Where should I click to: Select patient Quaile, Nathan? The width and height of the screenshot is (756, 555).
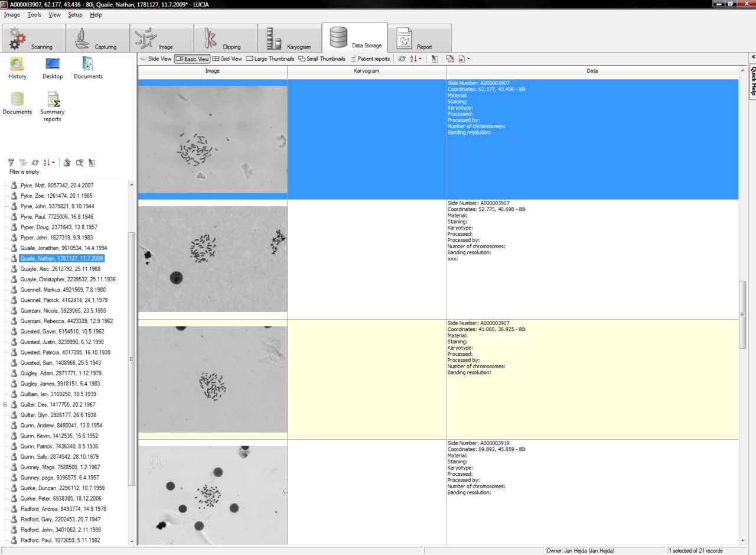(62, 258)
